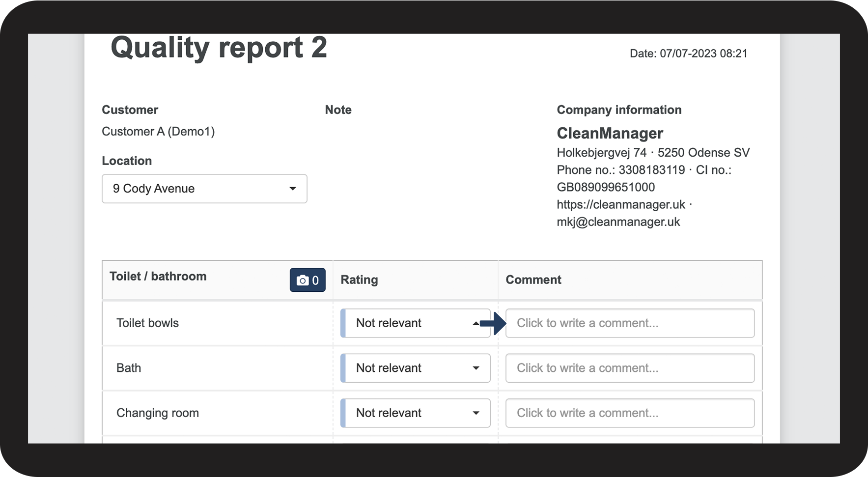Click the Quality report 2 title
Viewport: 868px width, 477px height.
click(219, 48)
